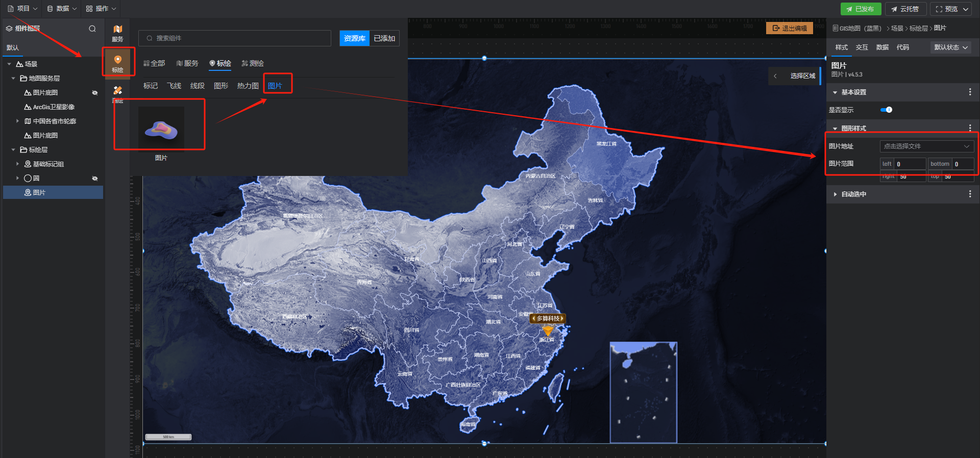Select the 线段 subcategory
This screenshot has width=980, height=458.
[198, 86]
